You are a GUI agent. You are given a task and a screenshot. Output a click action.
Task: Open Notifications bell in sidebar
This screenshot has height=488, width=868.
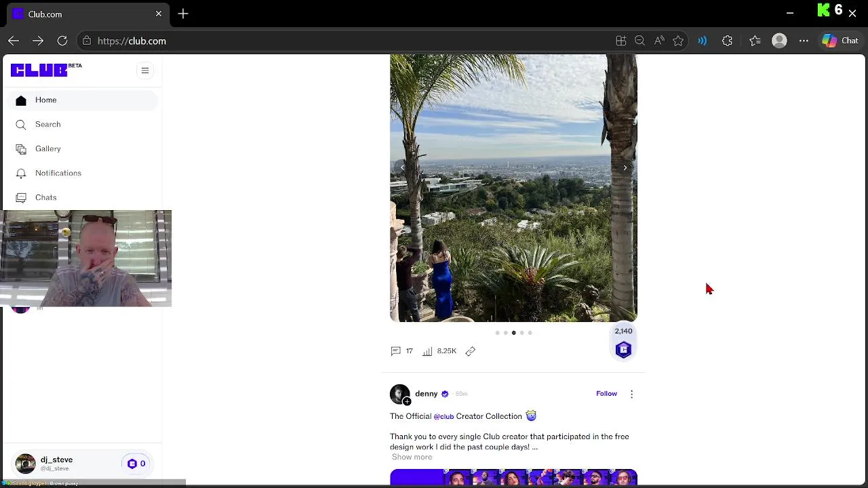(21, 174)
